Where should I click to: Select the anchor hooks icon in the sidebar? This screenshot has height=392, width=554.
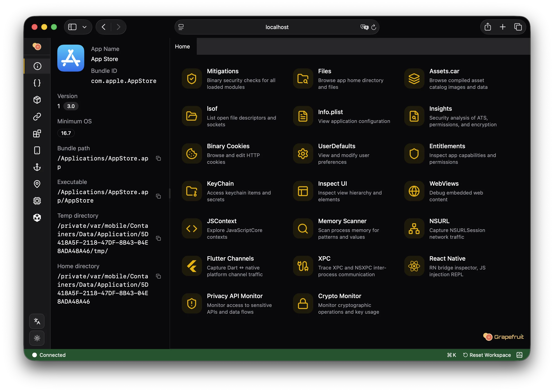(x=37, y=167)
